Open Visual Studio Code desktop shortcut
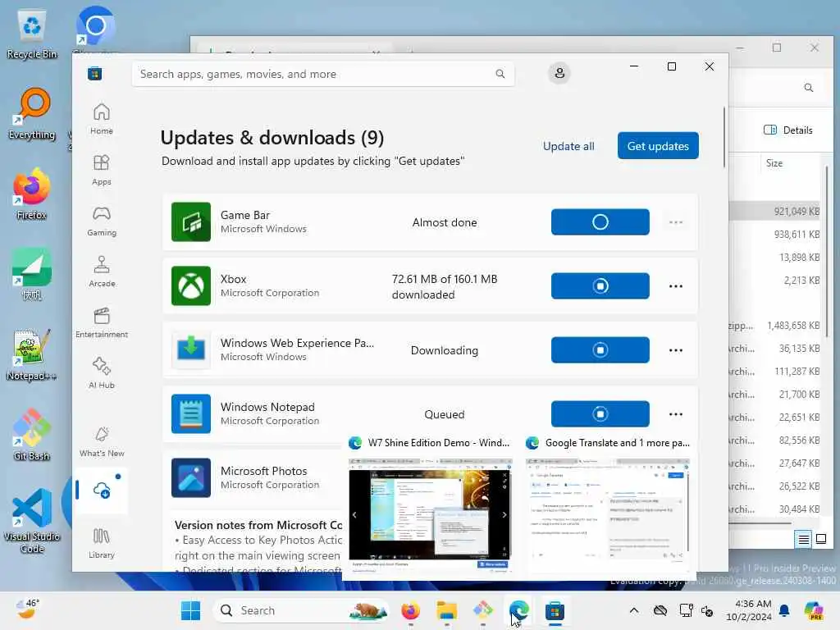Screen dimensions: 840x630 [32, 521]
